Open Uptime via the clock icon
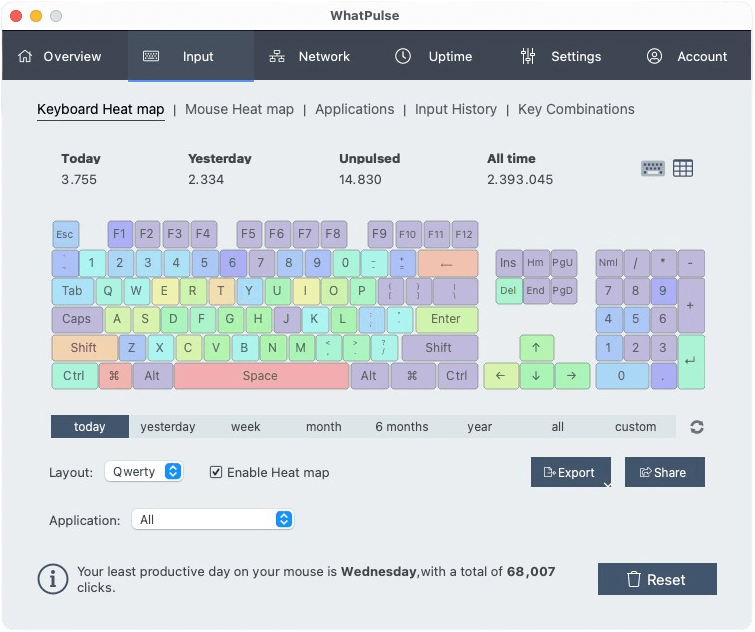 [403, 56]
